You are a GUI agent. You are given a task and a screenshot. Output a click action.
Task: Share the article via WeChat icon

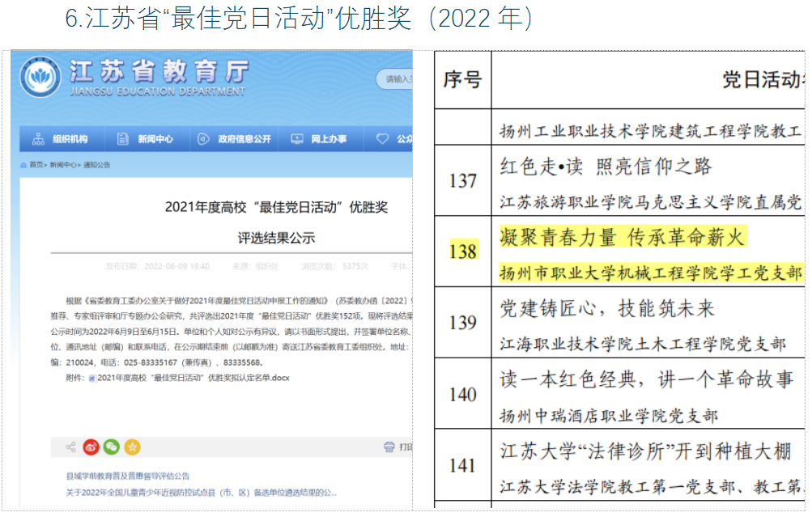tap(111, 447)
